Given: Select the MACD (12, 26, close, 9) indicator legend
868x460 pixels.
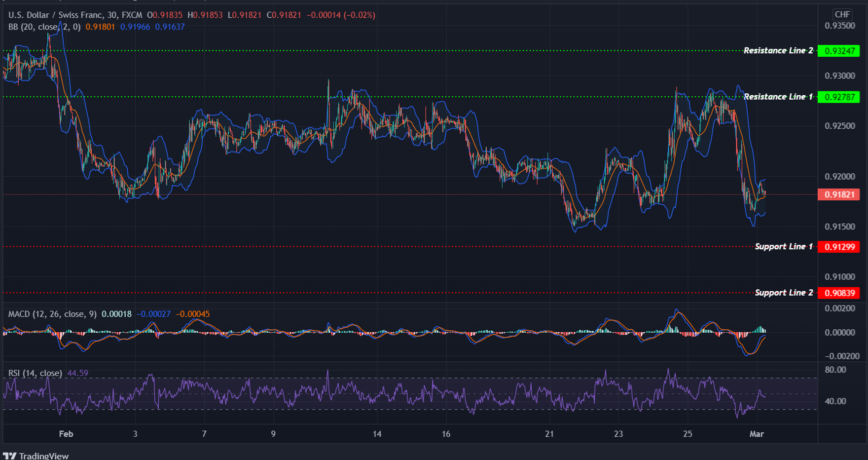Looking at the screenshot, I should (x=52, y=313).
